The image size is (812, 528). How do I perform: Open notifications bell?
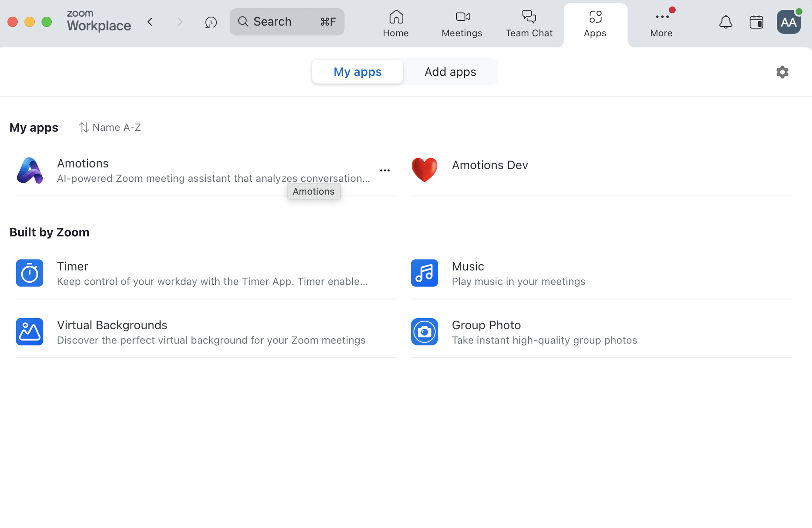pyautogui.click(x=725, y=22)
